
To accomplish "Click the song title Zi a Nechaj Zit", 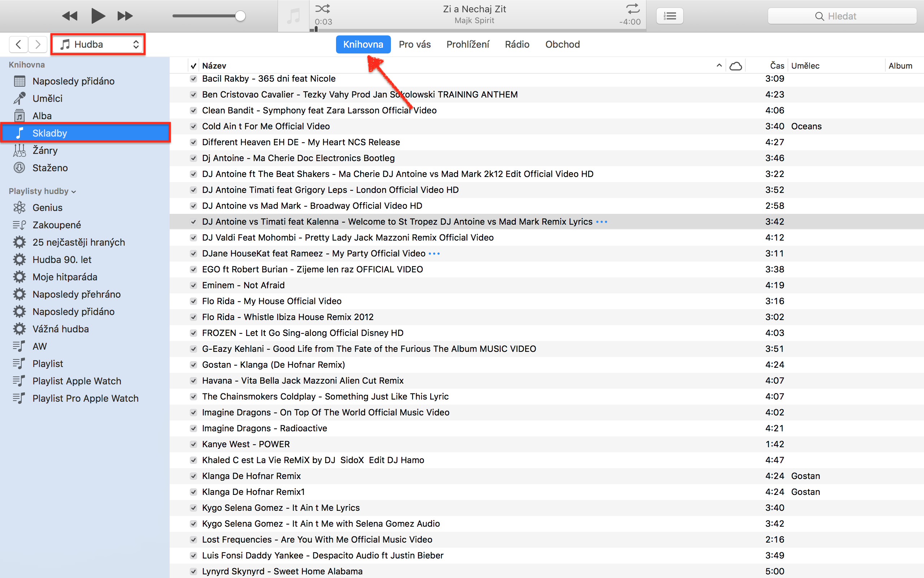I will [x=475, y=9].
